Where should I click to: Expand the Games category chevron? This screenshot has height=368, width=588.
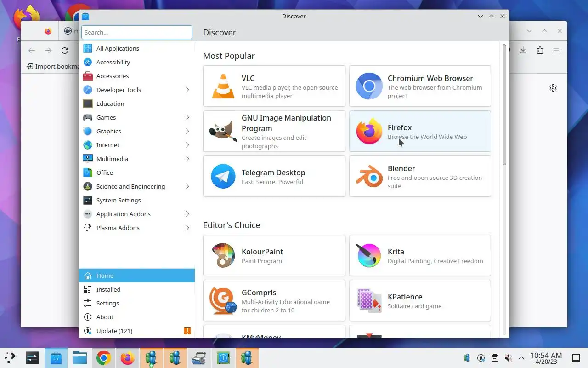tap(187, 117)
